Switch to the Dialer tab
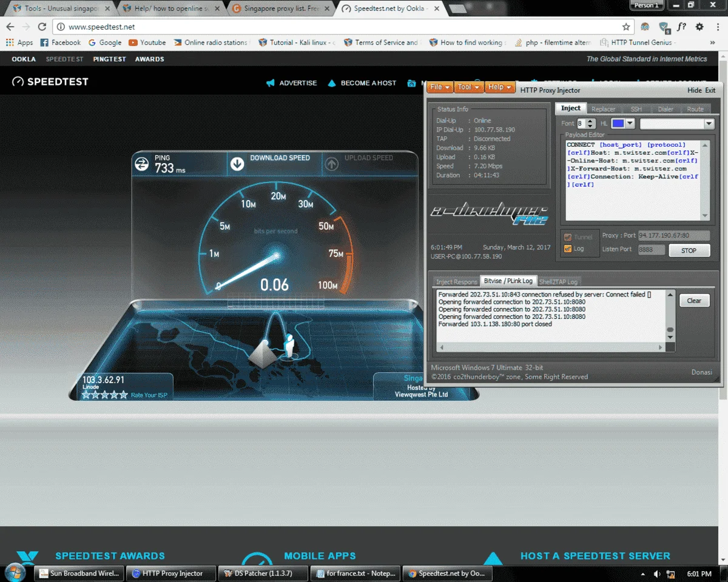The height and width of the screenshot is (582, 728). (x=666, y=109)
